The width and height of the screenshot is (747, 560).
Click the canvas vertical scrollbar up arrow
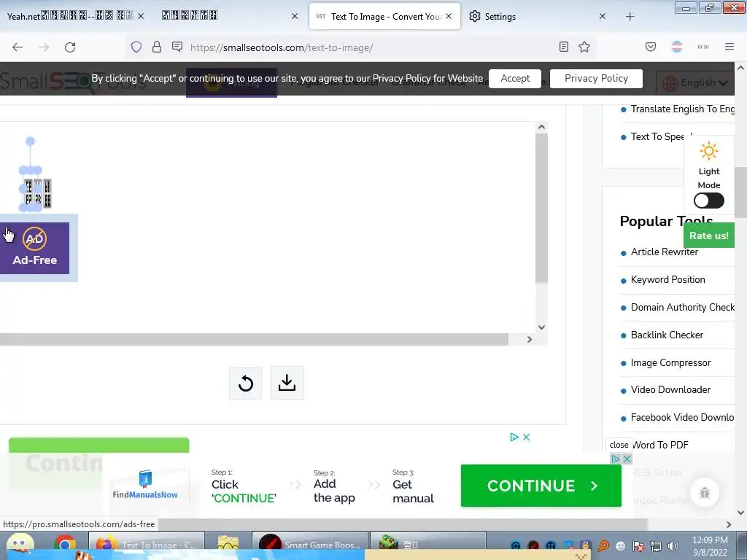[x=541, y=127]
